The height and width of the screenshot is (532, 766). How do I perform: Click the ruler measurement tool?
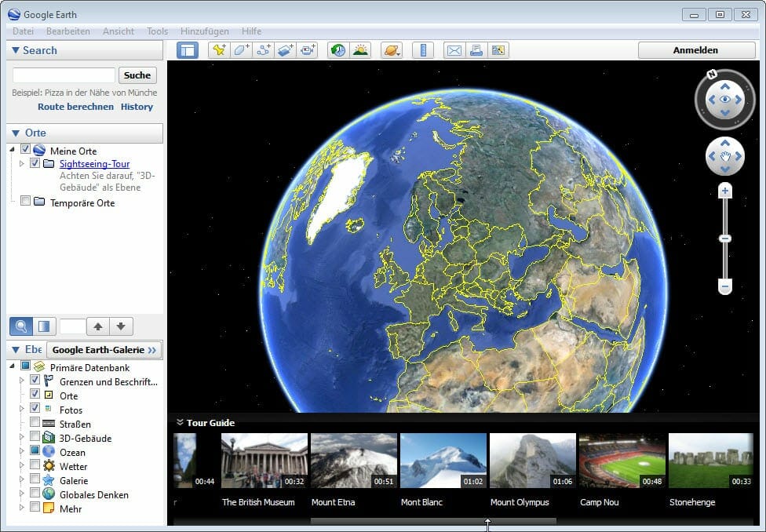423,50
